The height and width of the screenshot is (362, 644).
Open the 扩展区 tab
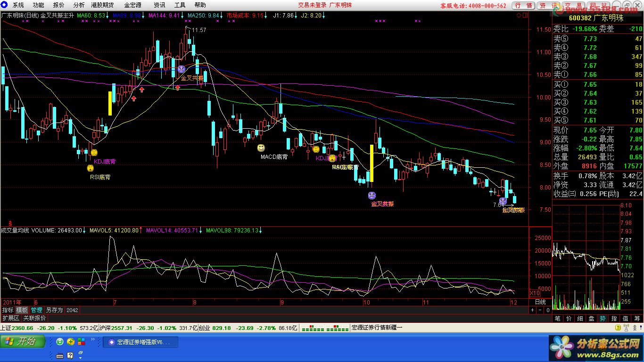pos(11,318)
